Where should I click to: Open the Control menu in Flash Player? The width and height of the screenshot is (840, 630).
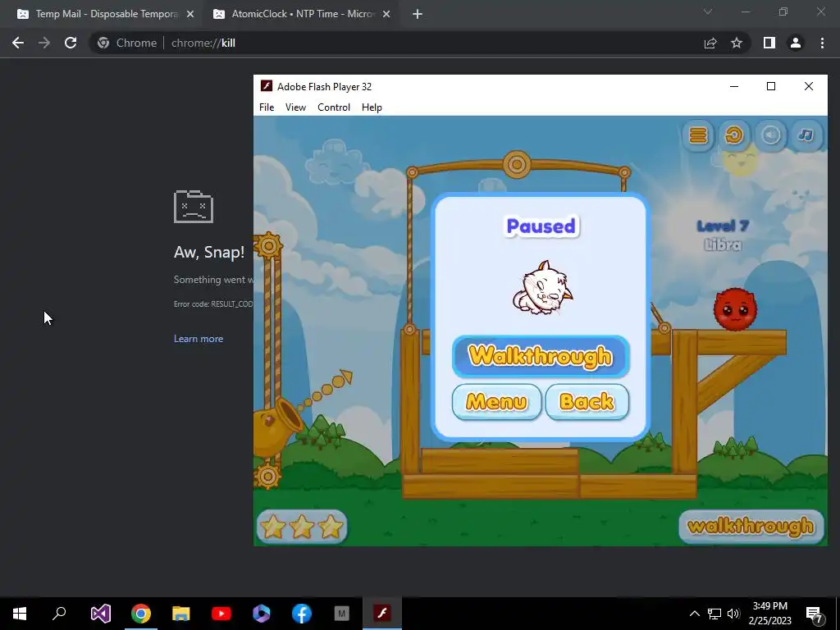pyautogui.click(x=334, y=107)
